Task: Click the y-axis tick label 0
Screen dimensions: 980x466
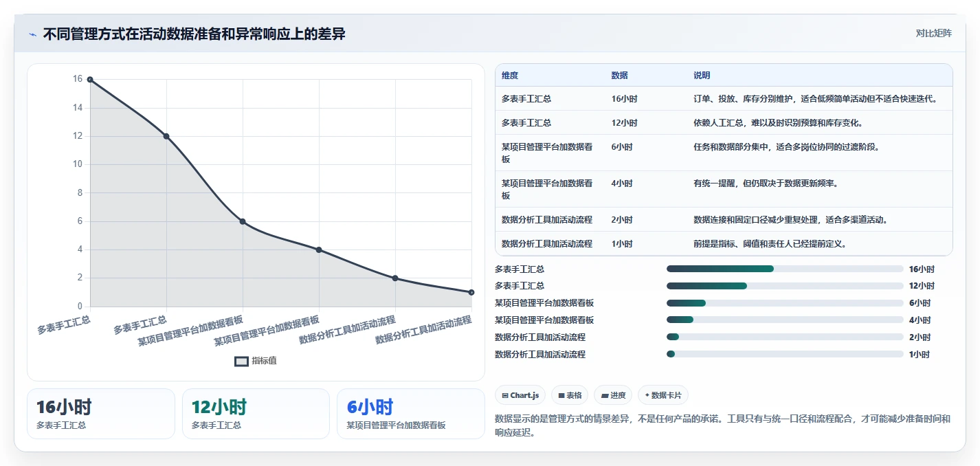Action: [80, 307]
